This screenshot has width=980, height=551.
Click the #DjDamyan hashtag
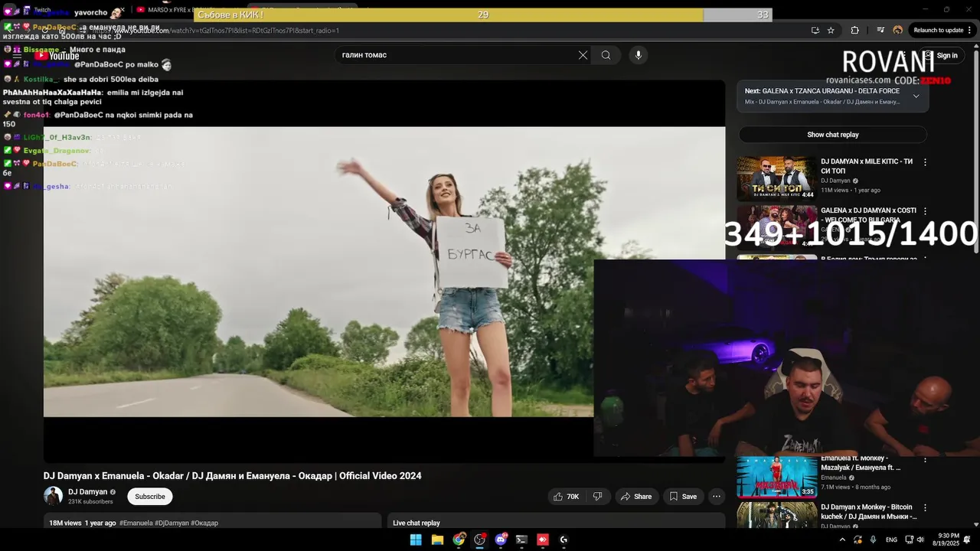click(x=172, y=523)
